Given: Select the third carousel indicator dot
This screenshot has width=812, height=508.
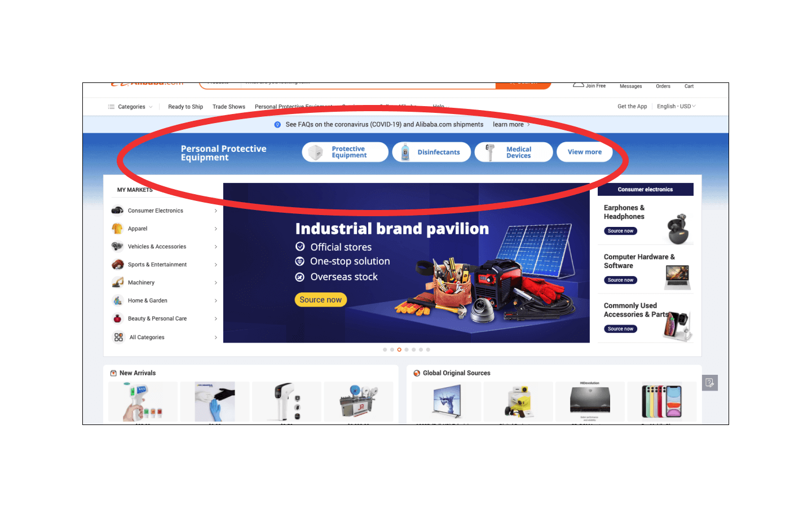Looking at the screenshot, I should 399,350.
